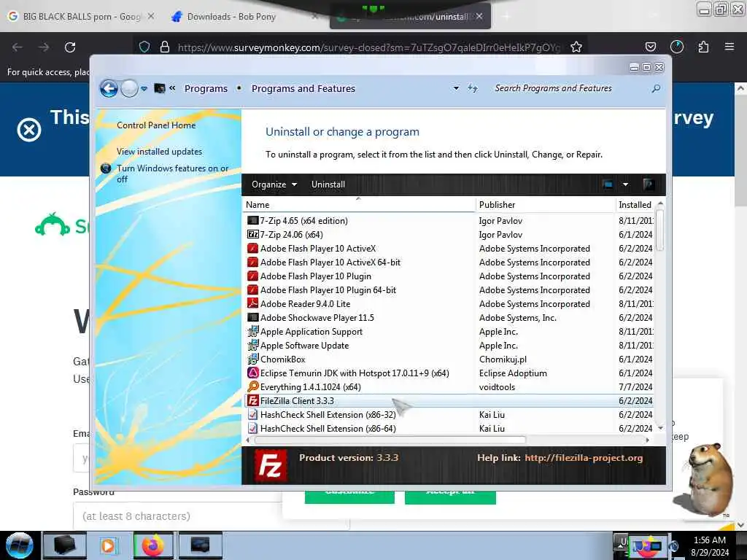Click the search magnifier icon
Viewport: 747px width, 560px height.
click(656, 88)
